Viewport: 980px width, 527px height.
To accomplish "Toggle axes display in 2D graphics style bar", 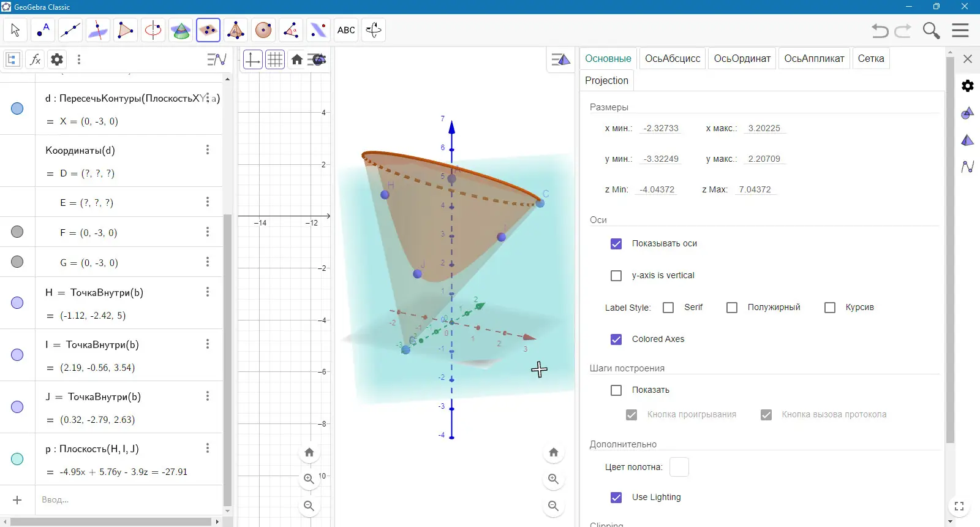I will [x=252, y=59].
